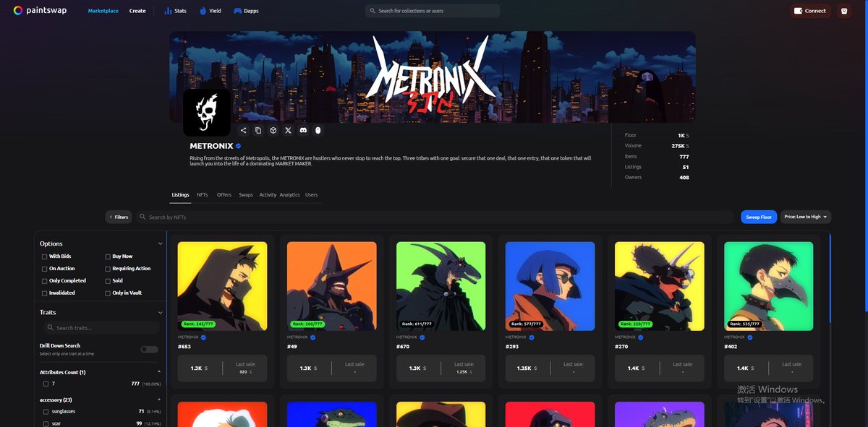868x427 pixels.
Task: Open NFT #293 thumbnail
Action: pos(550,286)
